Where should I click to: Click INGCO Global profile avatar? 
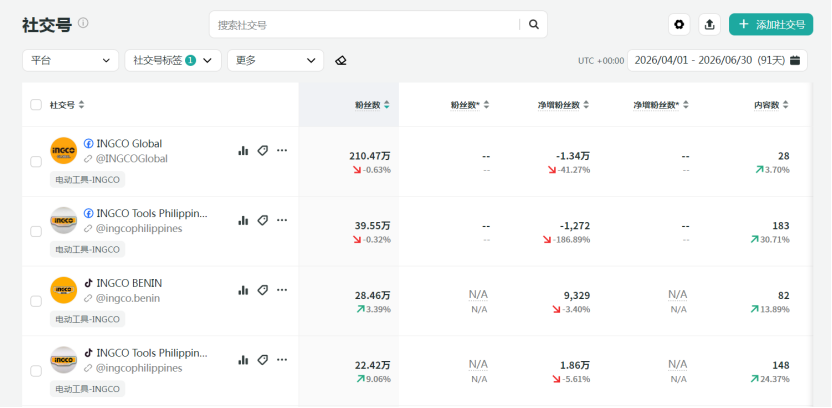(64, 151)
